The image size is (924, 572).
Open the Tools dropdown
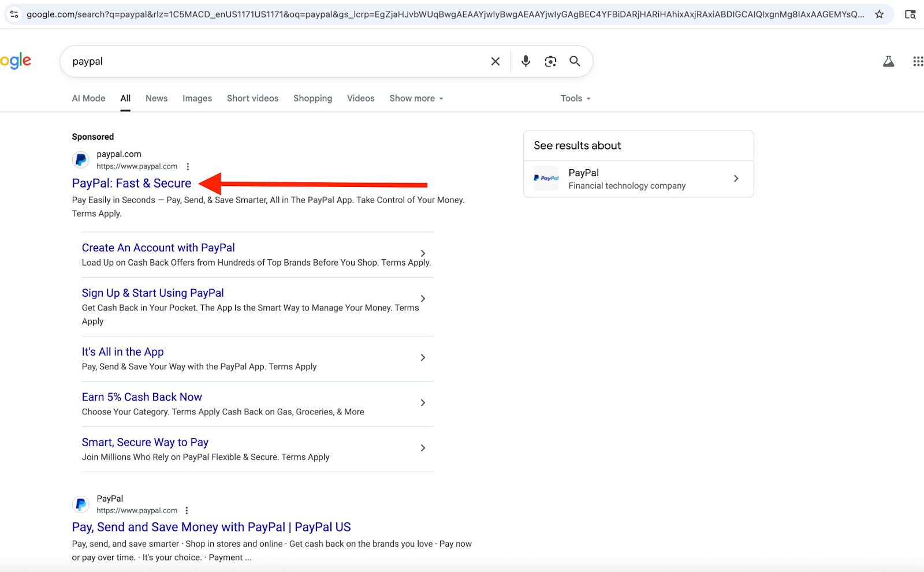pyautogui.click(x=576, y=98)
